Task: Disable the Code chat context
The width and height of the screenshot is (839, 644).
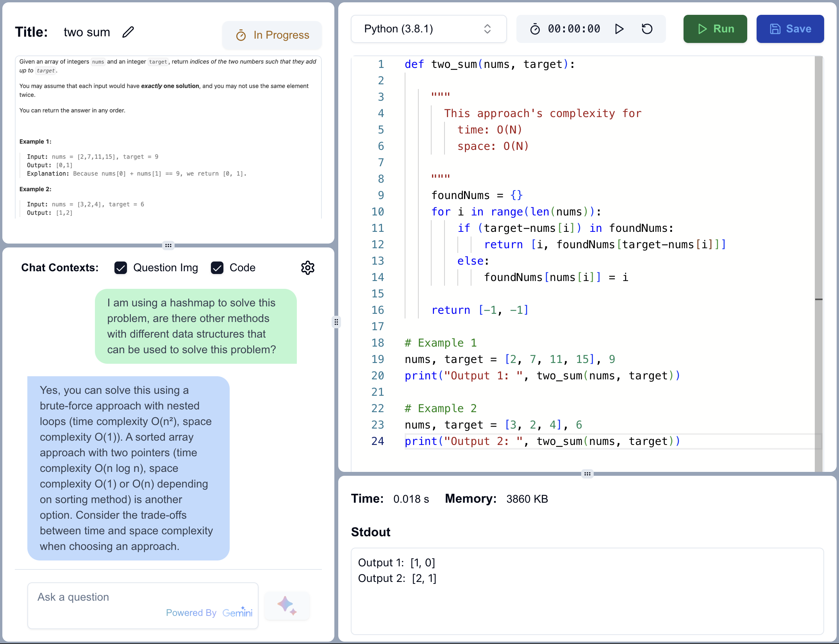Action: (x=217, y=268)
